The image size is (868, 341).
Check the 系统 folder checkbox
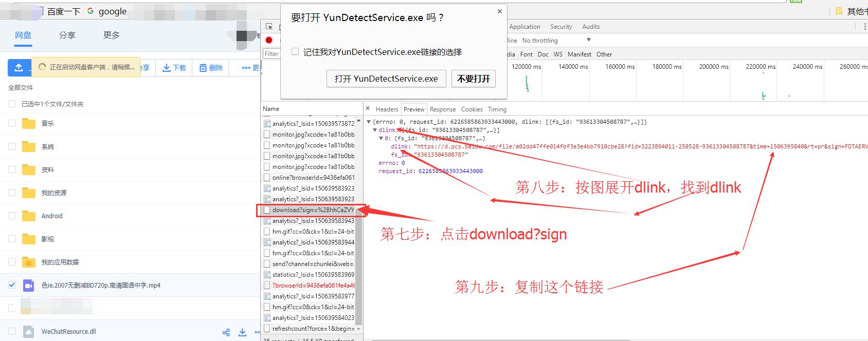click(12, 146)
